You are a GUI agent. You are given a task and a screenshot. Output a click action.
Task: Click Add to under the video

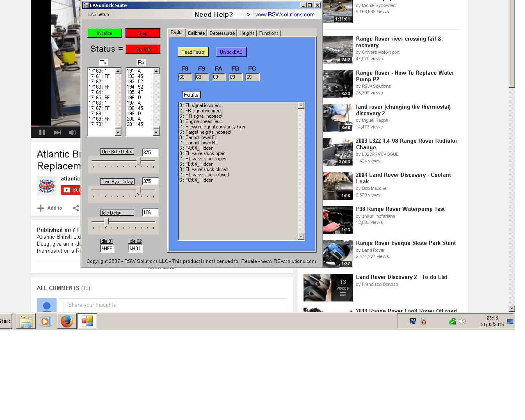coord(50,208)
